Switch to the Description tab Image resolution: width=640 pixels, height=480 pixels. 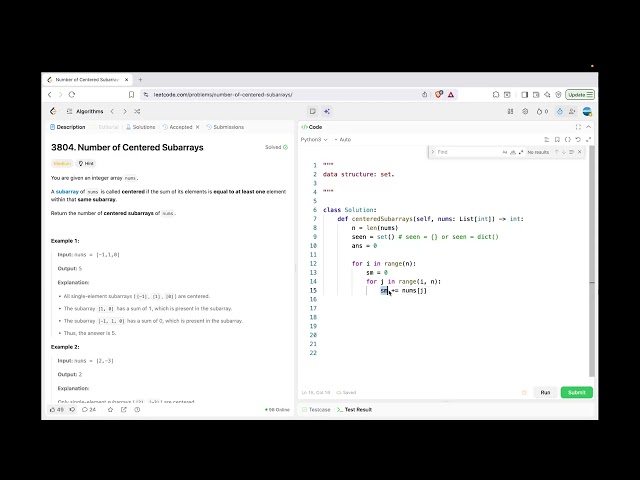tap(68, 127)
